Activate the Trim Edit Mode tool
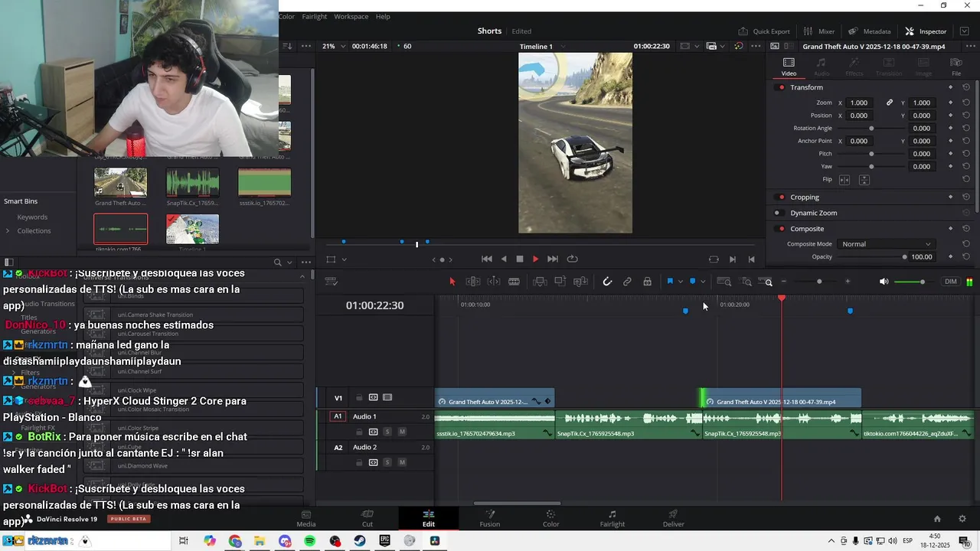980x551 pixels. [x=473, y=282]
